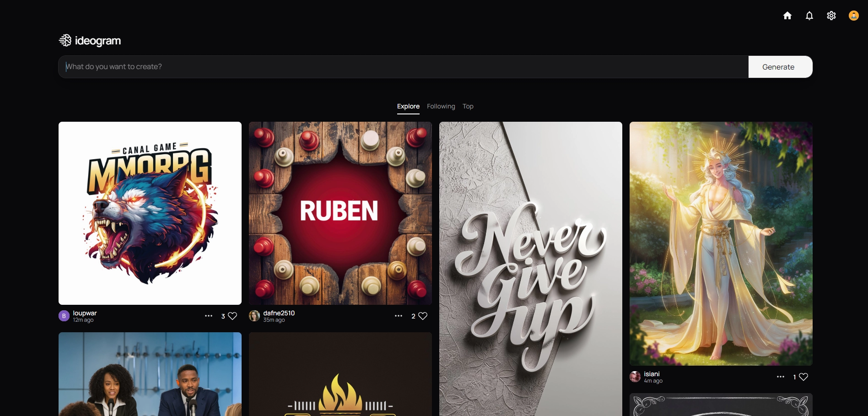Select the Explore tab

408,106
